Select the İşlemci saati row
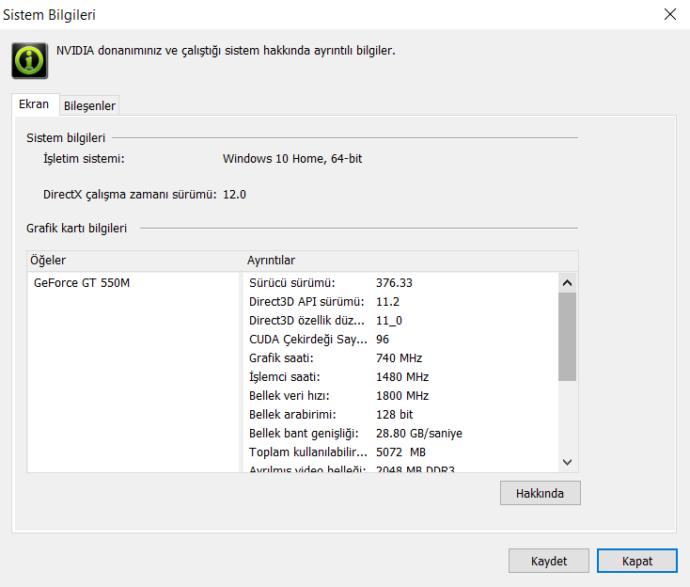Screen dimensions: 690x587 (400, 377)
